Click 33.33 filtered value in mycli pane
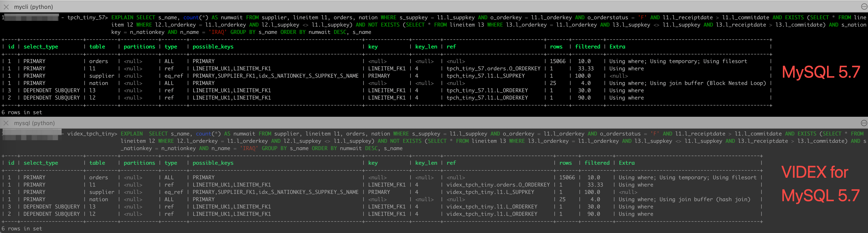 click(586, 69)
